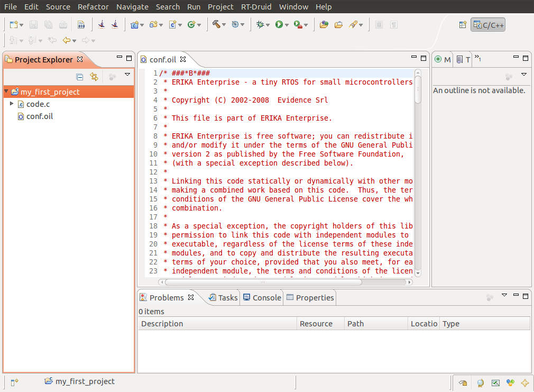Click the New C++ Class icon
The image size is (534, 392).
191,24
